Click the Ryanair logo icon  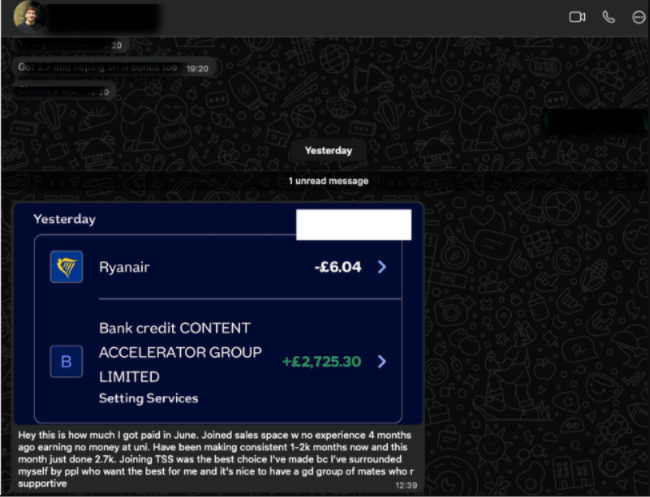click(66, 267)
